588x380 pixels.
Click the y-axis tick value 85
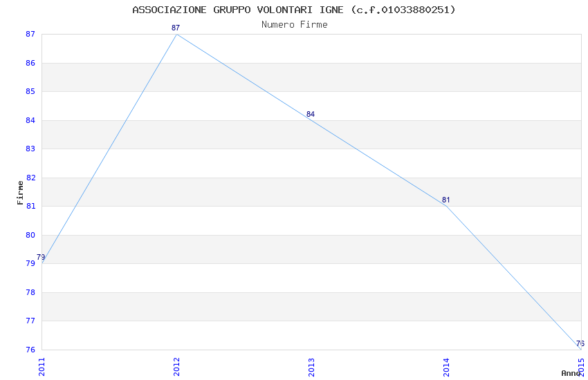tap(30, 91)
